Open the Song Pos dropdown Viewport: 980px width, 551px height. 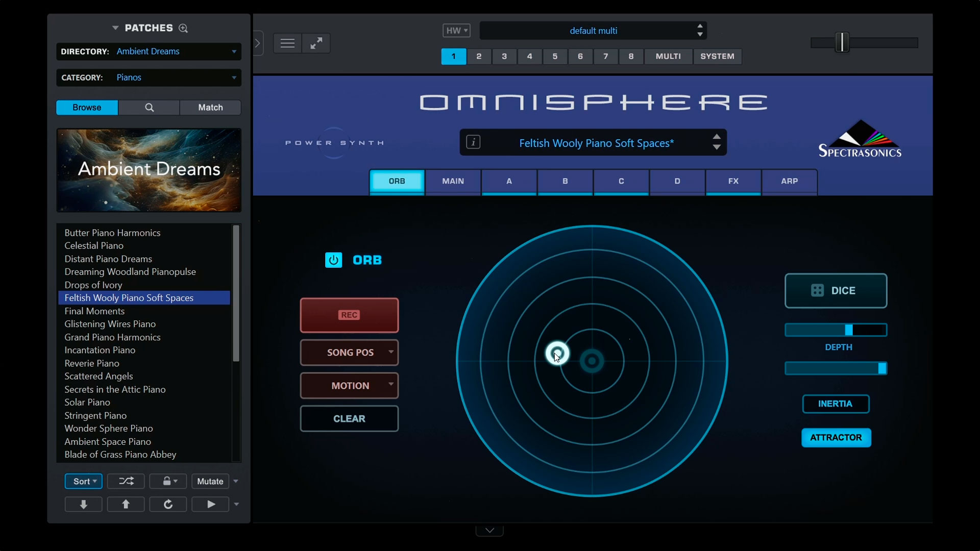tap(349, 353)
